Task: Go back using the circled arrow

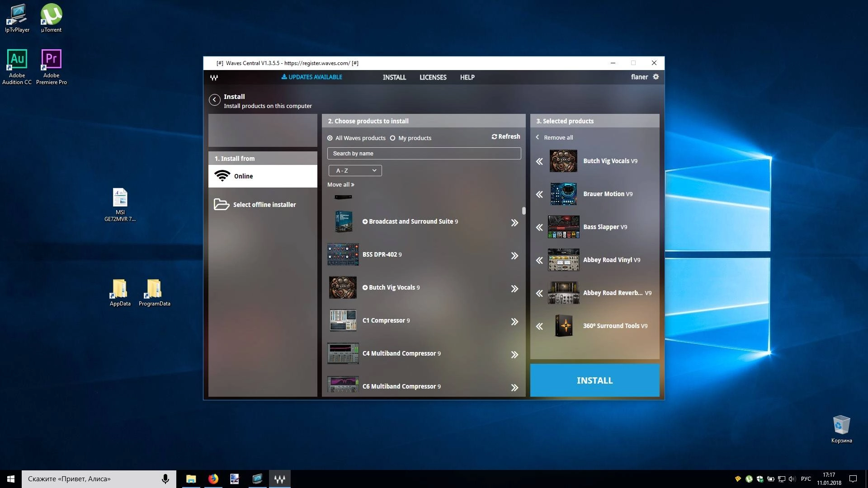Action: coord(215,100)
